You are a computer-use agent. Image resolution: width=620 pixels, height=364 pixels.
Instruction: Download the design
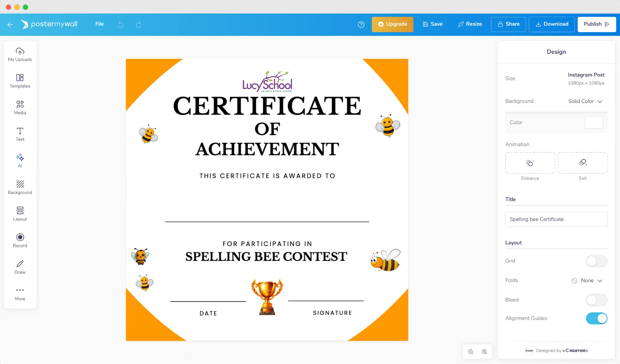point(552,24)
